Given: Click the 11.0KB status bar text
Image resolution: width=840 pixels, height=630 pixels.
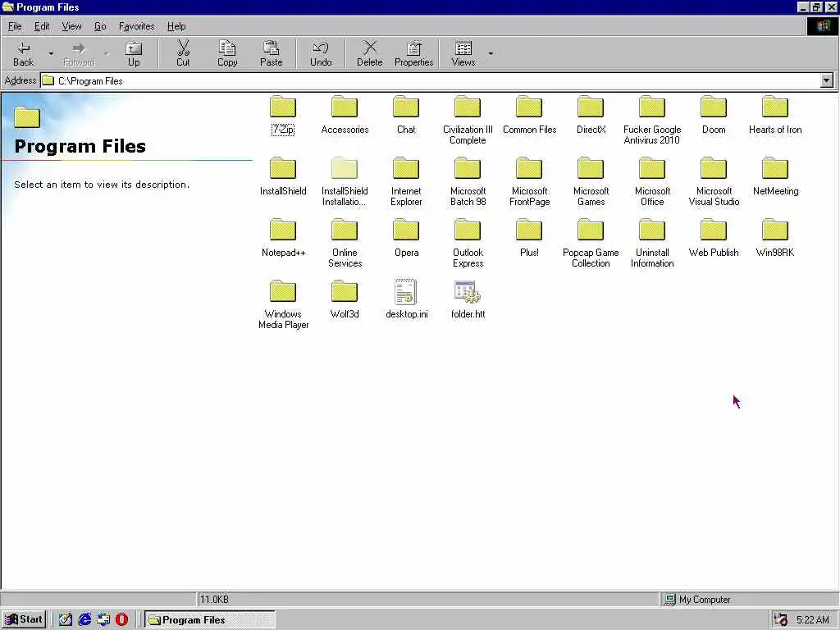Looking at the screenshot, I should pyautogui.click(x=214, y=600).
